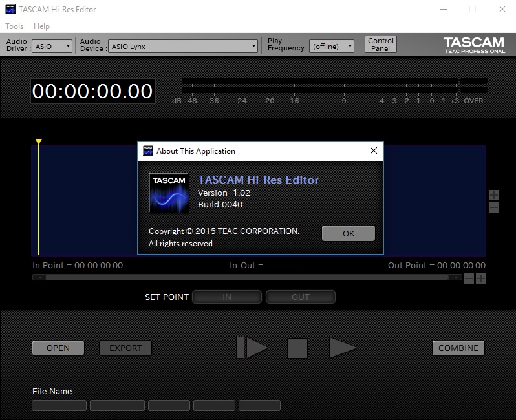Click the TASCAM TEAC PROFESSIONAL logo
This screenshot has width=516, height=420.
(x=474, y=45)
